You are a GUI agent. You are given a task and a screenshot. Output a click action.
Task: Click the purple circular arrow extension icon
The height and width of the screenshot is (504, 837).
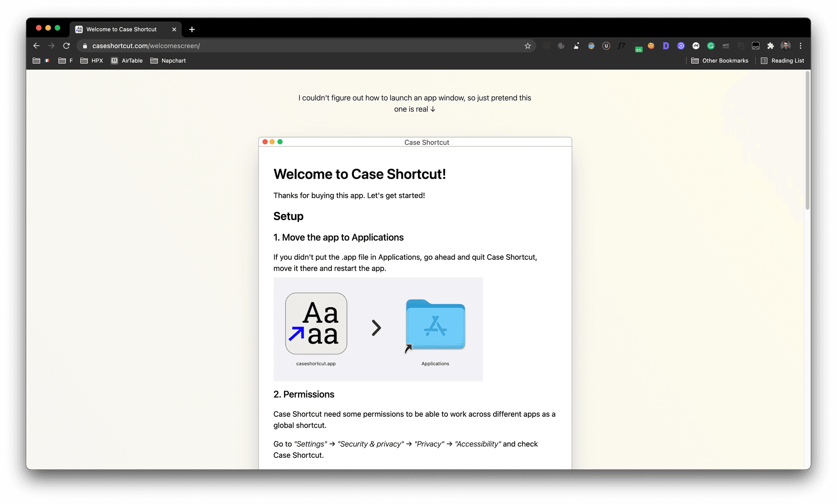point(681,46)
